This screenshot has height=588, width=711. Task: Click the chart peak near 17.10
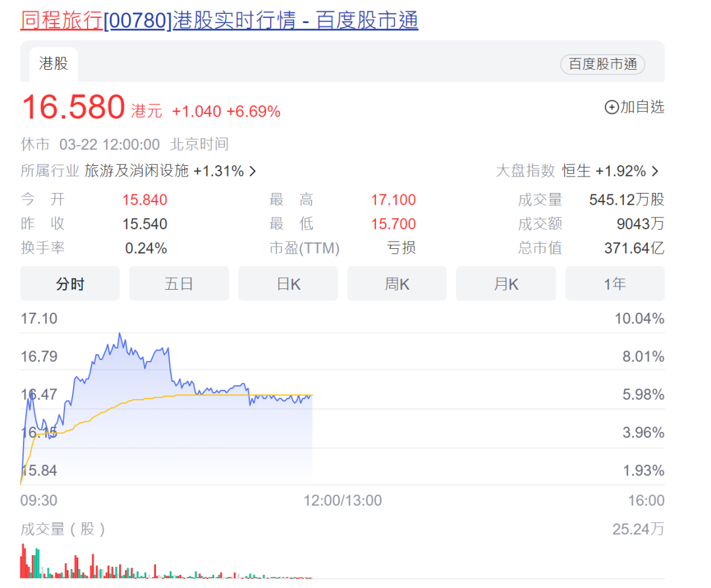[x=120, y=334]
